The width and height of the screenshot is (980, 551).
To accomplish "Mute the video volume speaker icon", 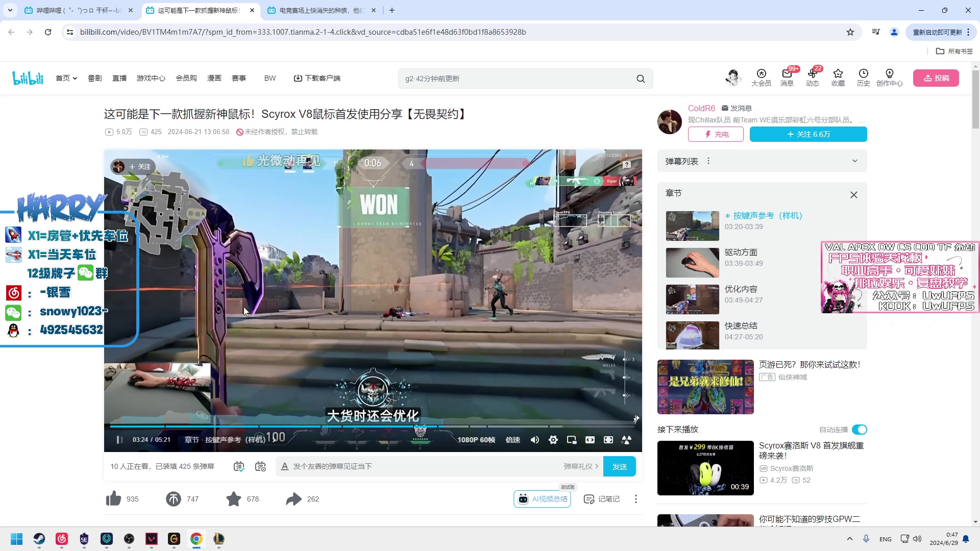I will [x=534, y=440].
